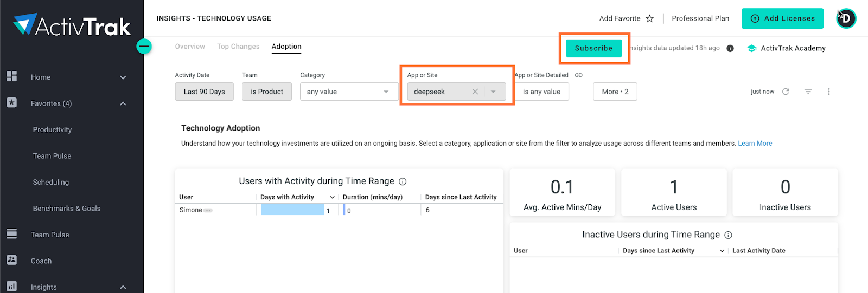This screenshot has height=293, width=868.
Task: Open Team Pulse under Favorites
Action: tap(52, 156)
